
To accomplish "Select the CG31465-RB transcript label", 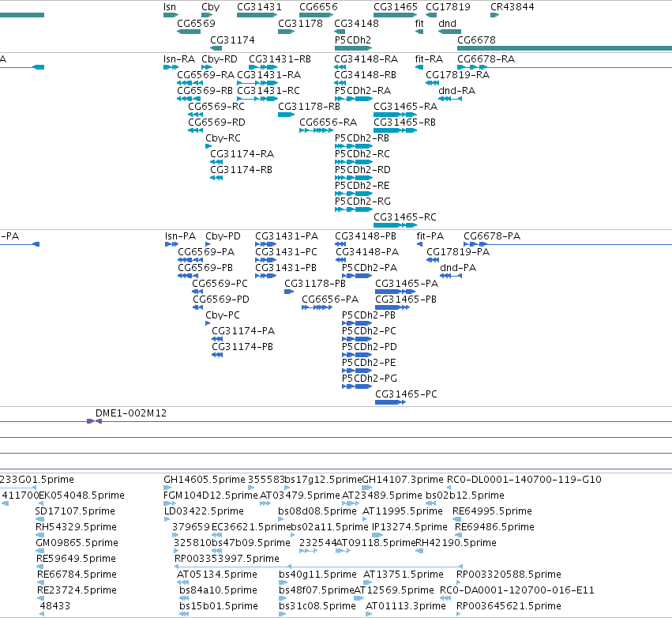I will pyautogui.click(x=404, y=122).
